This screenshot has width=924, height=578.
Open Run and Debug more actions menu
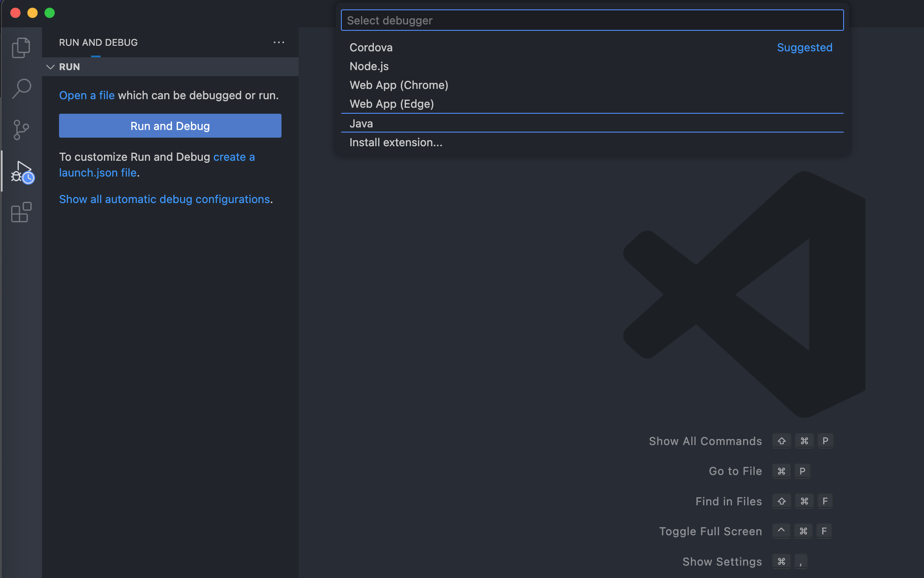point(279,42)
